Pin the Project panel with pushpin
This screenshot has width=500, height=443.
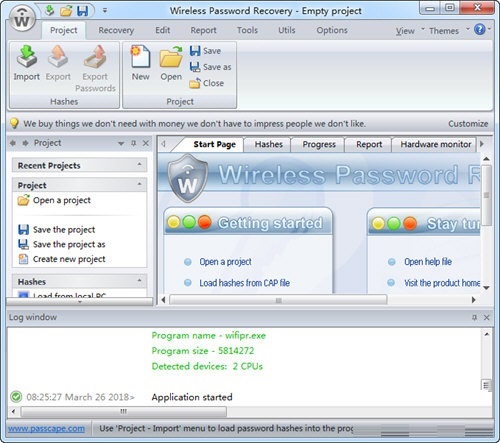(x=134, y=143)
